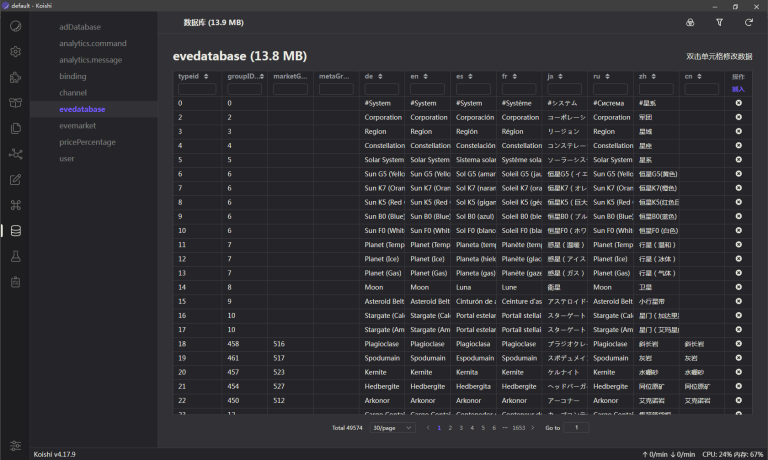This screenshot has height=460, width=768.
Task: Open the plugins puzzle icon in sidebar
Action: (x=15, y=77)
